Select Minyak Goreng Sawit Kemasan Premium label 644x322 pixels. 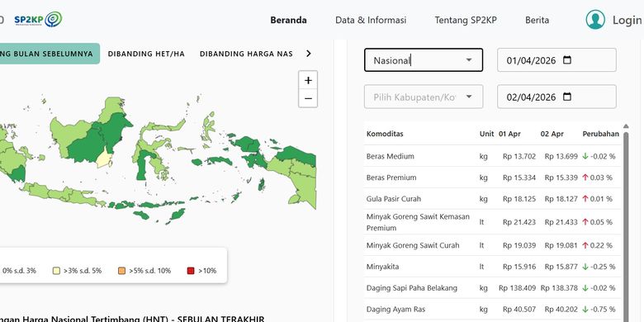418,222
